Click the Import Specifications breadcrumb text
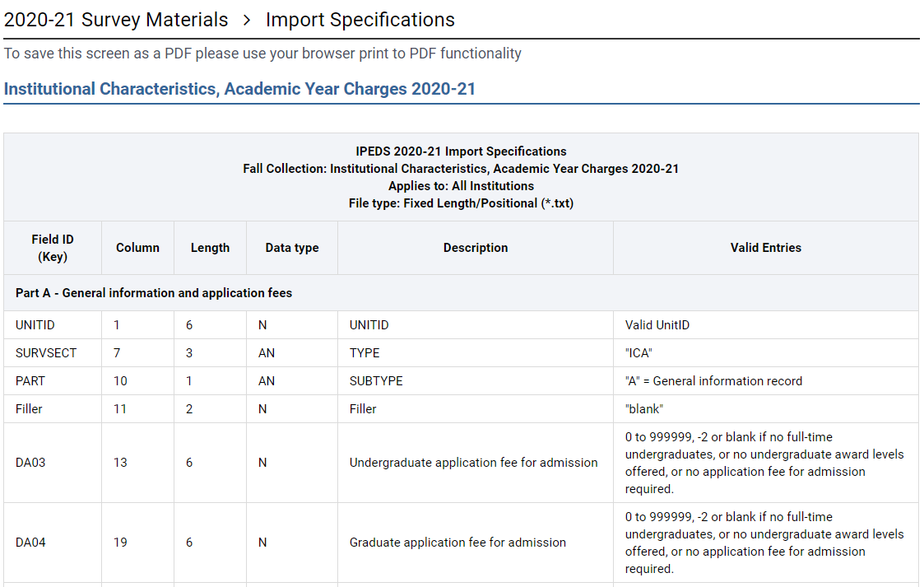The width and height of the screenshot is (924, 587). click(360, 20)
